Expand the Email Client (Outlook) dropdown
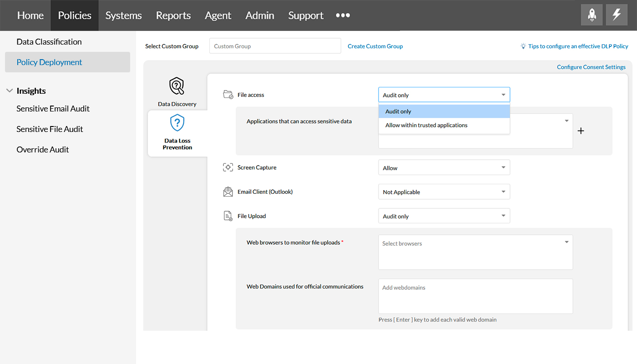Image resolution: width=637 pixels, height=364 pixels. pos(444,192)
